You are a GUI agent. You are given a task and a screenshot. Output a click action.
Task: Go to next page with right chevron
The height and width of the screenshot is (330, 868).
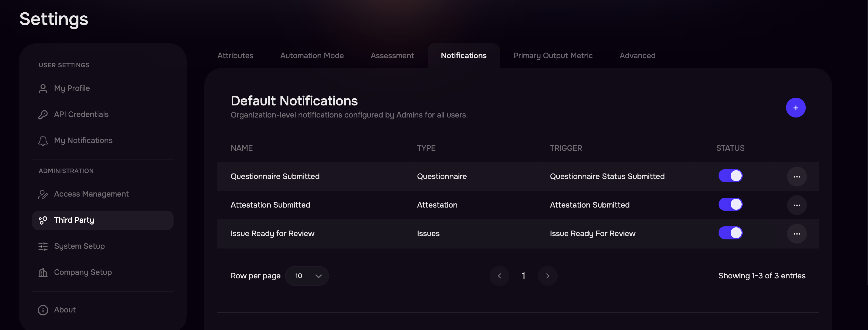(547, 276)
